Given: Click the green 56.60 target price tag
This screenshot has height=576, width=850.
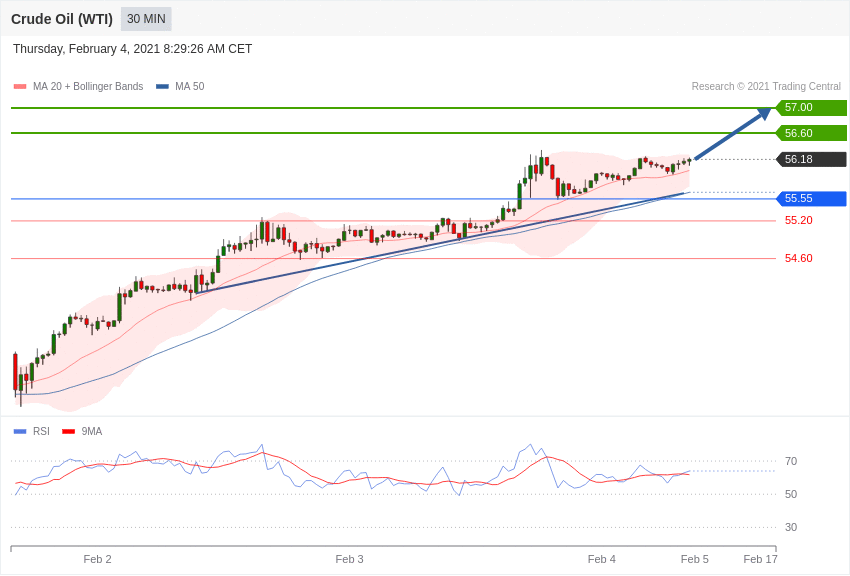Looking at the screenshot, I should point(811,133).
